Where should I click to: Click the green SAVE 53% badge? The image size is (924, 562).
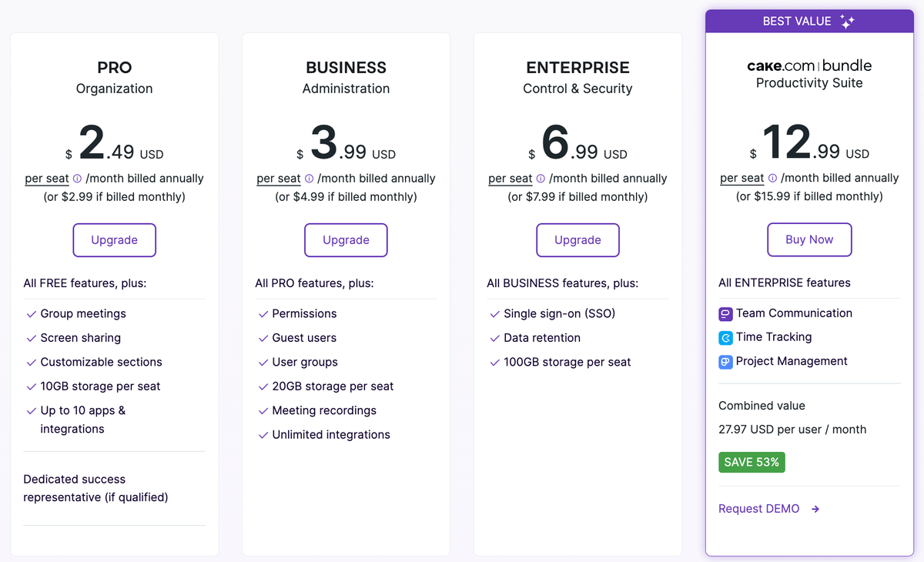tap(752, 462)
